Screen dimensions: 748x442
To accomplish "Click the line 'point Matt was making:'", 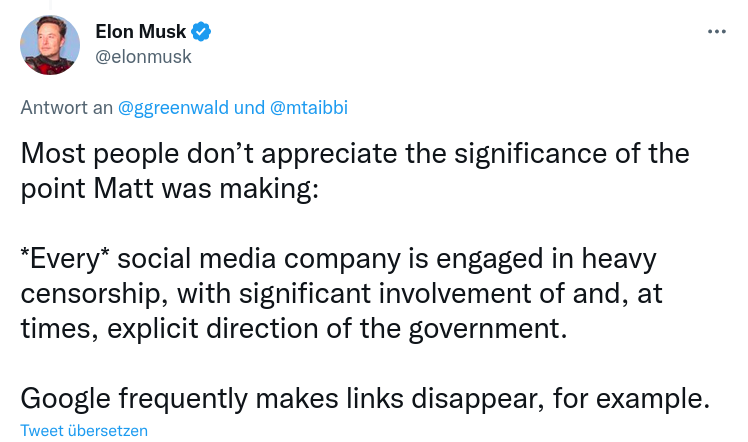I will pyautogui.click(x=169, y=189).
